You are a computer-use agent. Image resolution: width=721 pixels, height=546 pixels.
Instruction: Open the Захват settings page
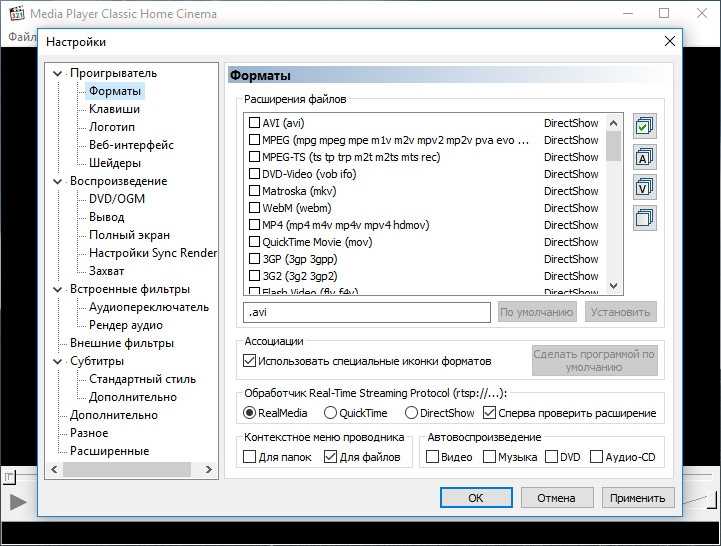[x=107, y=271]
